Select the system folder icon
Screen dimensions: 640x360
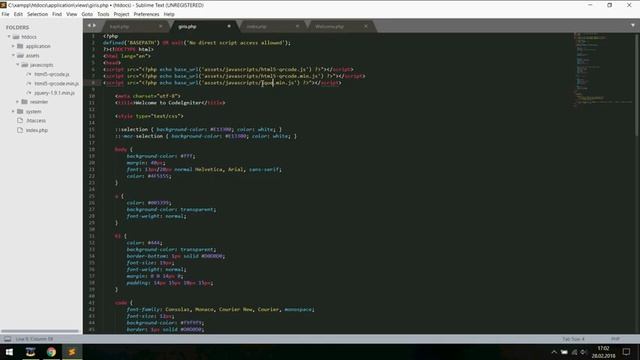(20, 111)
